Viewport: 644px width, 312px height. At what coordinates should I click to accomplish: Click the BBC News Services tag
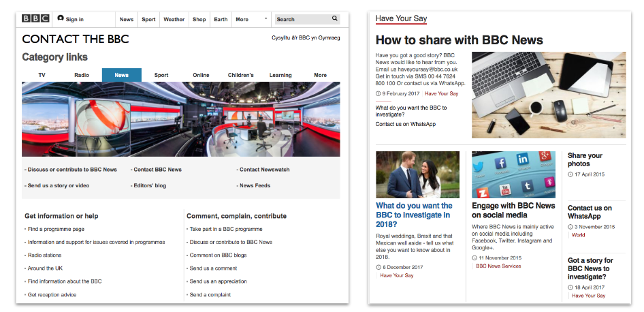[x=498, y=266]
